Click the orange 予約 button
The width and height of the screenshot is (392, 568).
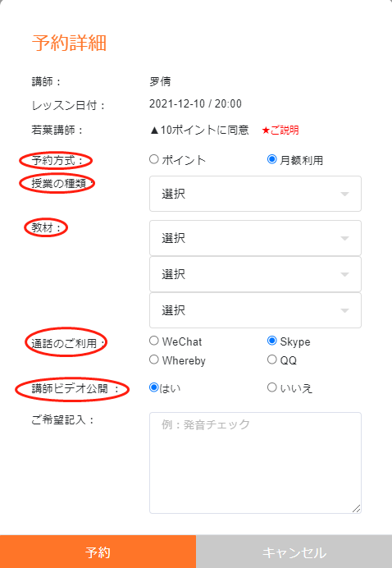[98, 552]
